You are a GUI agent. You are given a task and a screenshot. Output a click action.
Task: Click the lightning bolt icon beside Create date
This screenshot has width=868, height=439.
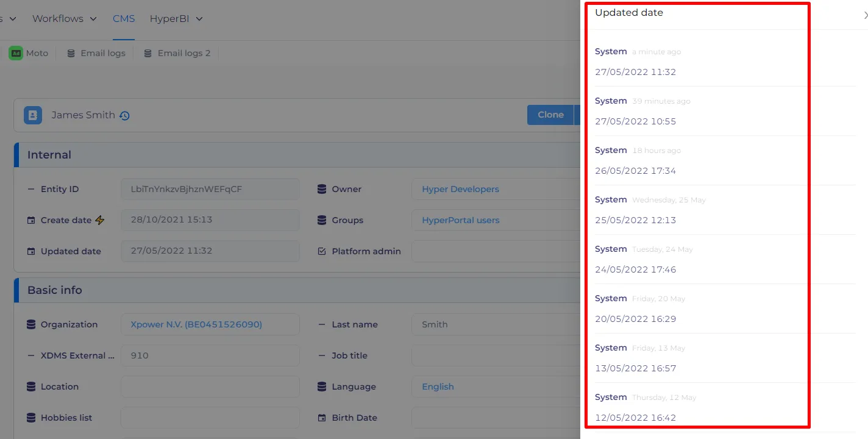(100, 220)
